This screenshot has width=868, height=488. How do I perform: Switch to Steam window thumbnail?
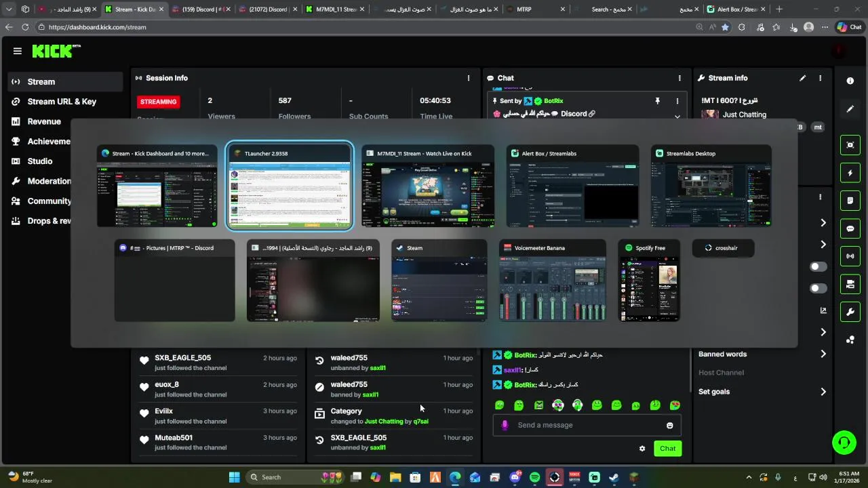coord(439,281)
